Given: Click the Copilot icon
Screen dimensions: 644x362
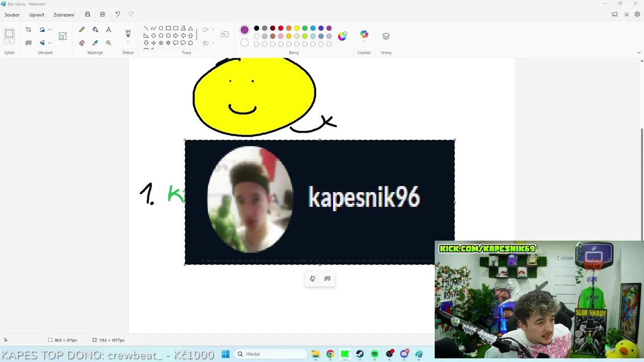Looking at the screenshot, I should (x=364, y=34).
